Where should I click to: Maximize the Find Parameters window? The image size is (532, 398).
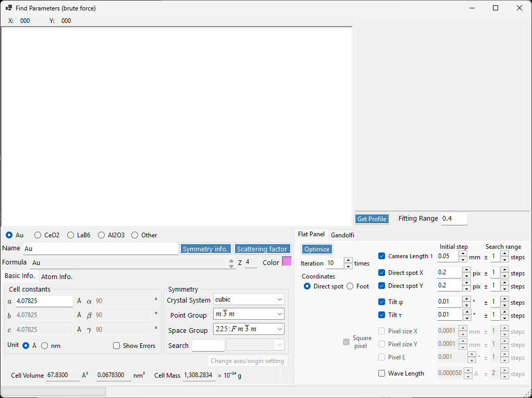496,8
